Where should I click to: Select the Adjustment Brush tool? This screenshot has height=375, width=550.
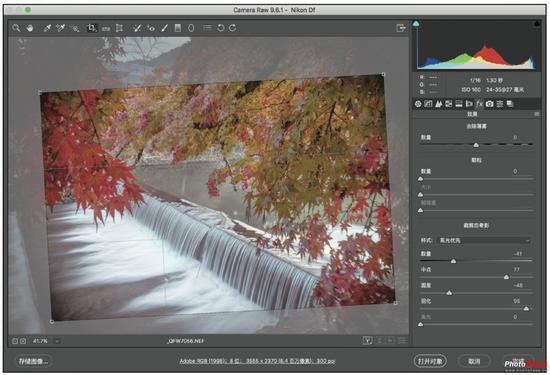point(165,28)
